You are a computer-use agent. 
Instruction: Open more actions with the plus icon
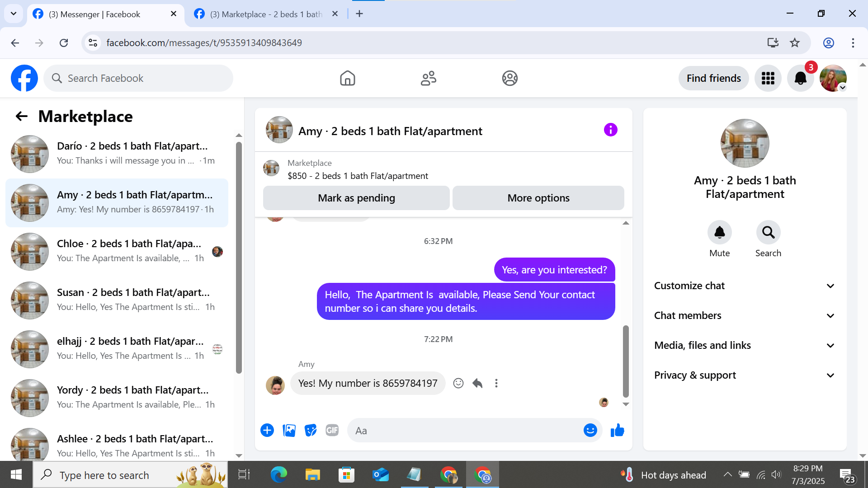(267, 431)
